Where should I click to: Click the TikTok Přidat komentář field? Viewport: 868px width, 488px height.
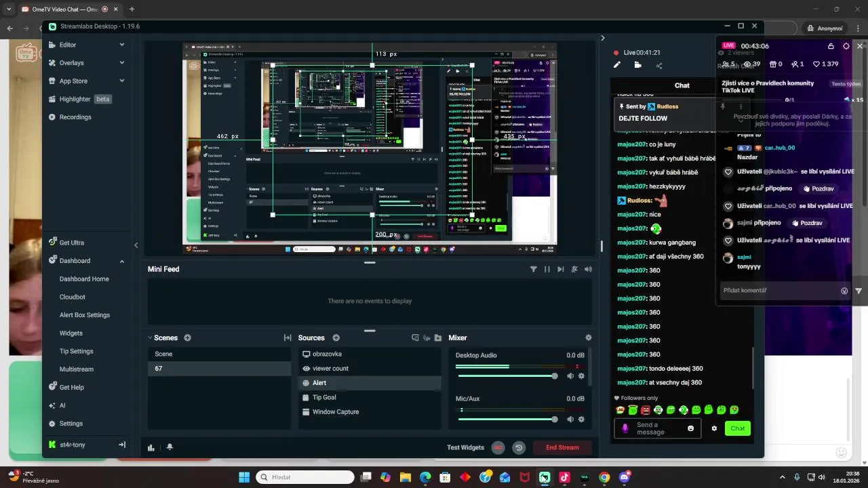[x=780, y=290]
